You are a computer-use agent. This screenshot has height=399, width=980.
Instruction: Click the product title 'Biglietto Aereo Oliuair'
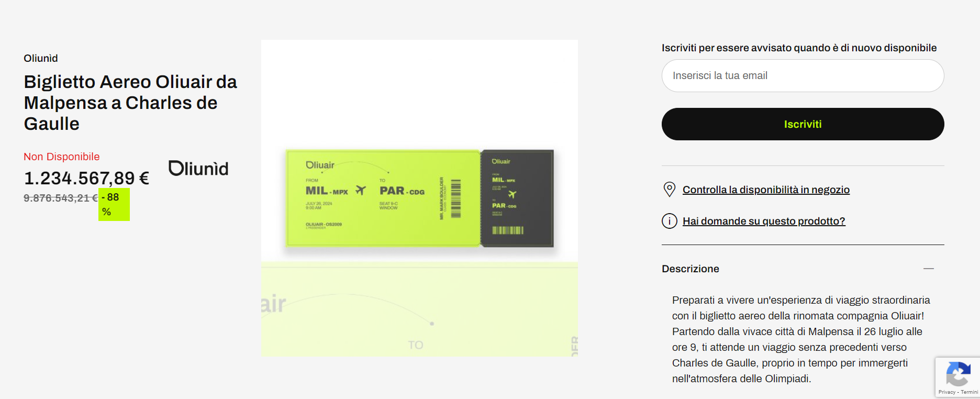pos(130,103)
